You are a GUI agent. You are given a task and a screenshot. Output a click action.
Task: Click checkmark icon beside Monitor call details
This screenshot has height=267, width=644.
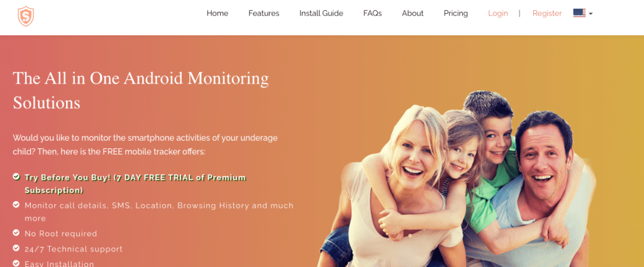click(x=16, y=204)
